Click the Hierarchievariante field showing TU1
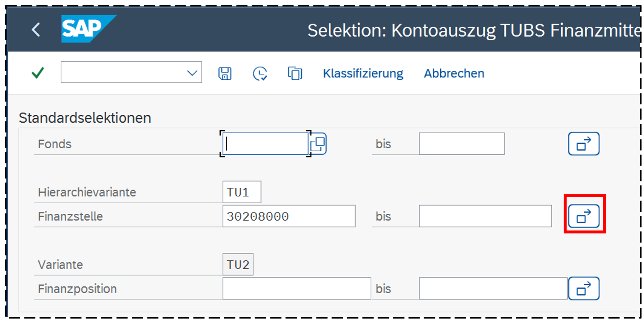Screen dimensions: 644x322 click(x=241, y=192)
